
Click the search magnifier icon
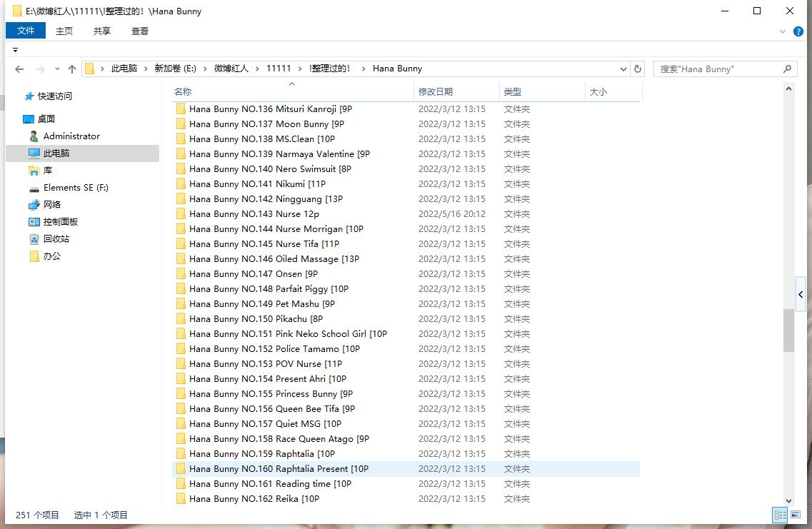(x=787, y=69)
